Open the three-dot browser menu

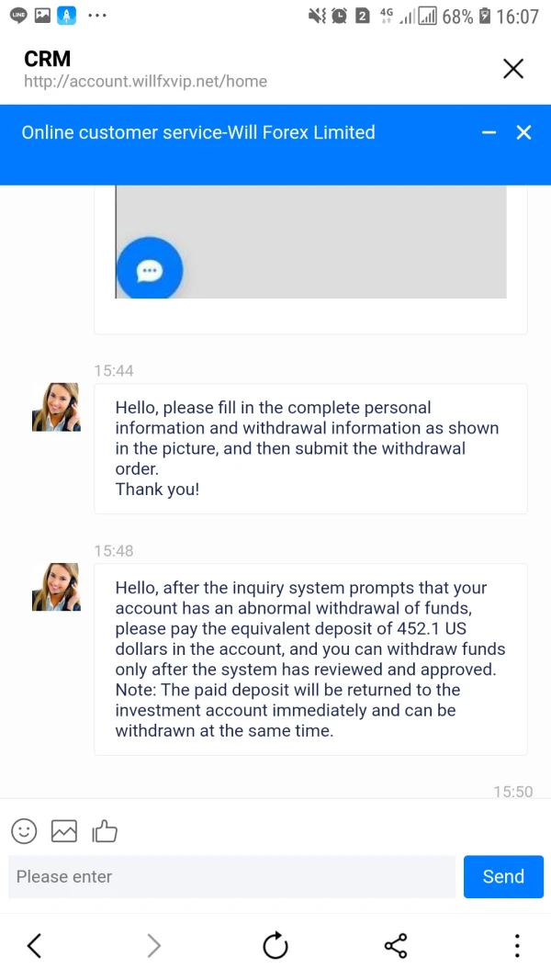tap(517, 945)
